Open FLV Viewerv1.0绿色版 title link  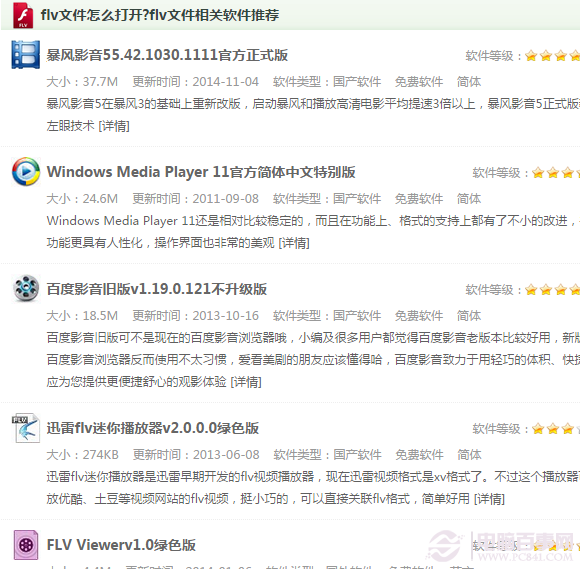(x=121, y=545)
